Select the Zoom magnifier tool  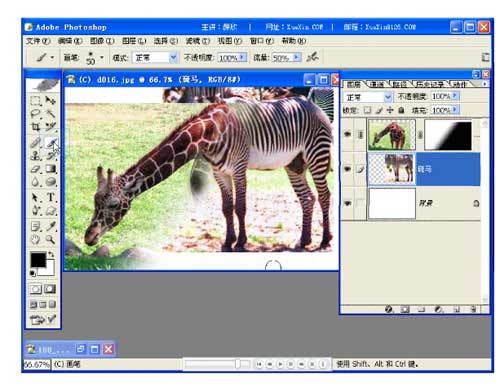[x=51, y=239]
